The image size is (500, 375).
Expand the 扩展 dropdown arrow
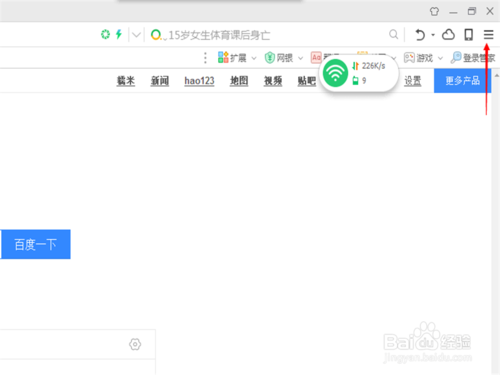pyautogui.click(x=254, y=58)
